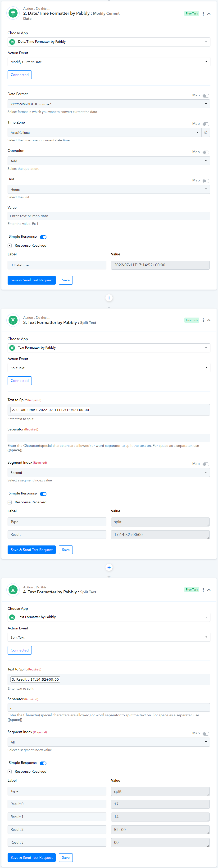Click Save button in step 4
This screenshot has height=868, width=218.
pyautogui.click(x=66, y=858)
